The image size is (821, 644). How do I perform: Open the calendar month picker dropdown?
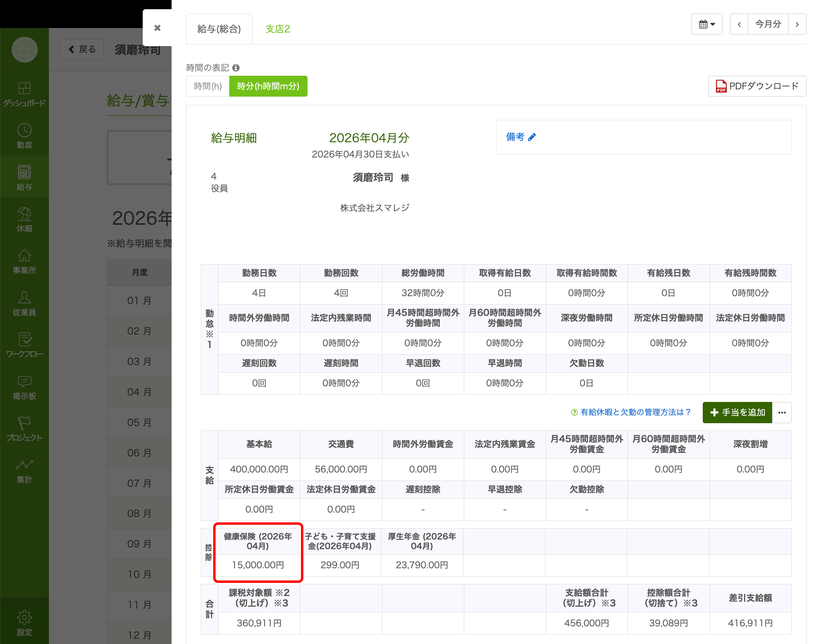coord(707,24)
